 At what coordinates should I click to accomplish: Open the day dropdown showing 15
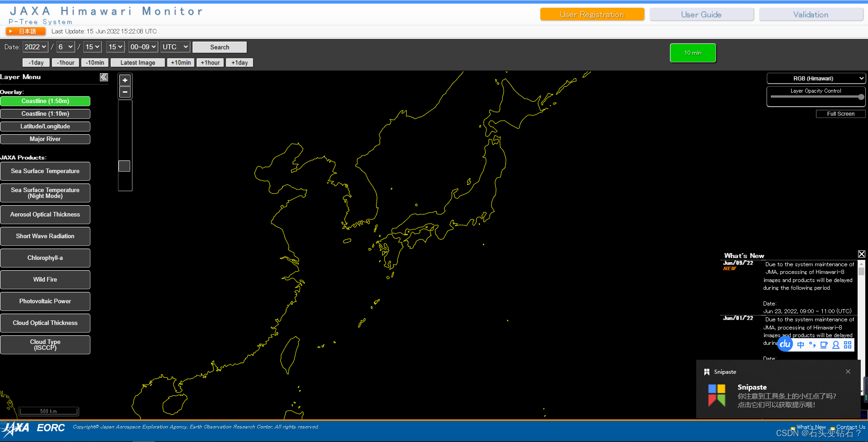click(x=92, y=47)
